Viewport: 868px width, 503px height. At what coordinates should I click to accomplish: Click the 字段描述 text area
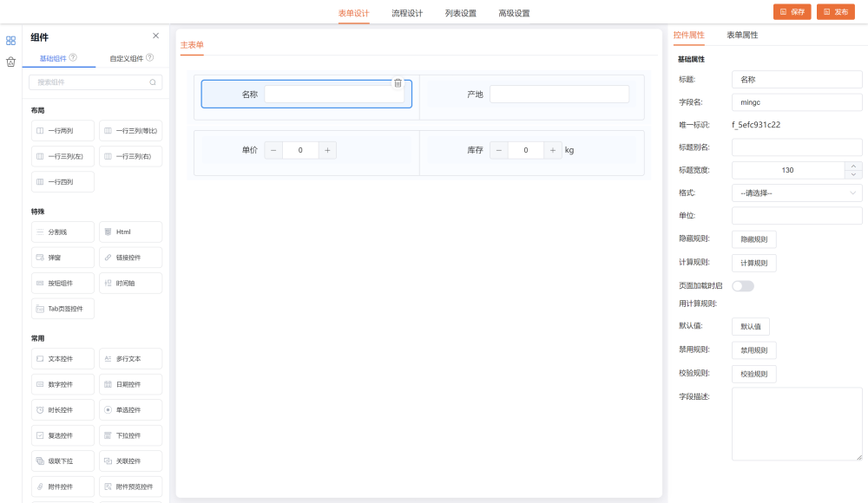pos(797,423)
